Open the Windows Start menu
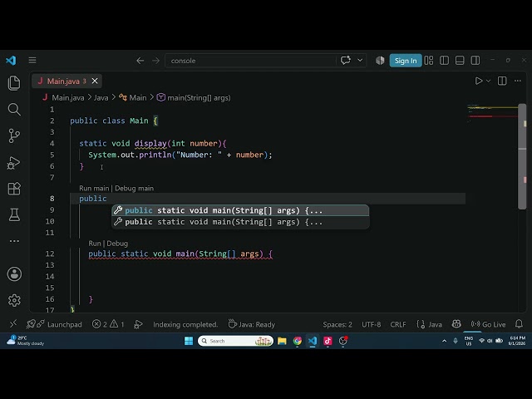The width and height of the screenshot is (532, 399). [189, 341]
